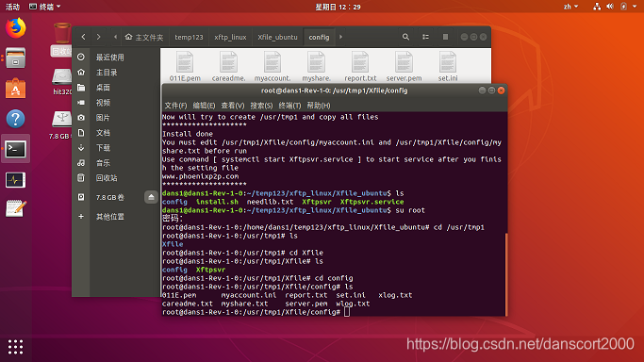This screenshot has width=644, height=362.
Task: Open the clock calendar panel
Action: (338, 7)
